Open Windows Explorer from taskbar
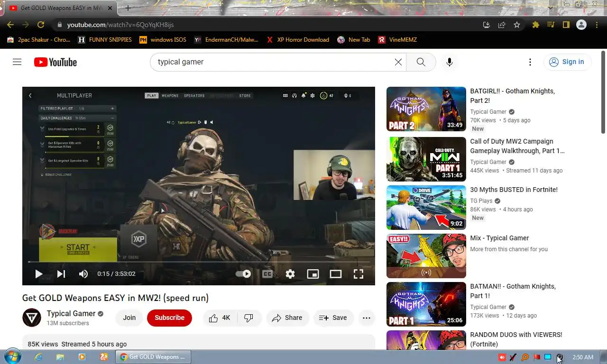The width and height of the screenshot is (607, 364). 60,357
